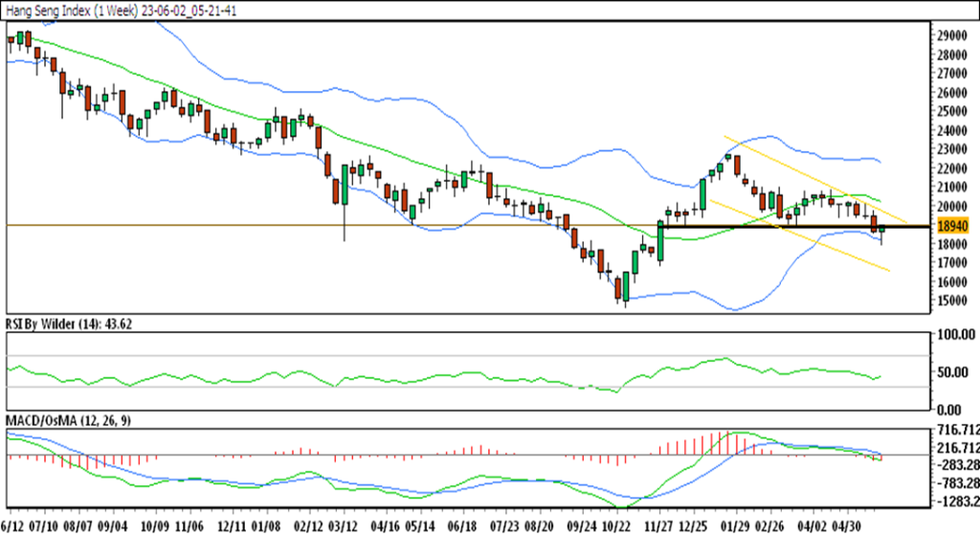Click the 28000 price axis value
The image size is (980, 560).
pos(952,55)
